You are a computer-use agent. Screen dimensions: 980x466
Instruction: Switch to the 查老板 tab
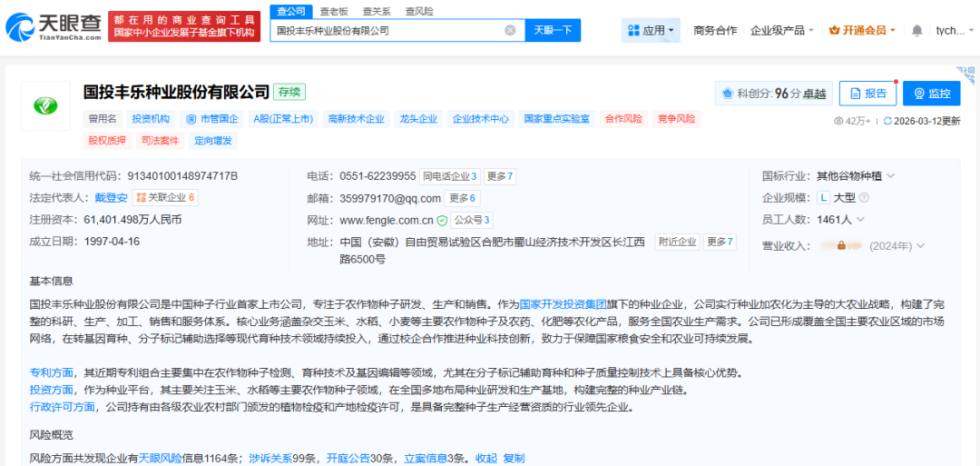pyautogui.click(x=334, y=11)
